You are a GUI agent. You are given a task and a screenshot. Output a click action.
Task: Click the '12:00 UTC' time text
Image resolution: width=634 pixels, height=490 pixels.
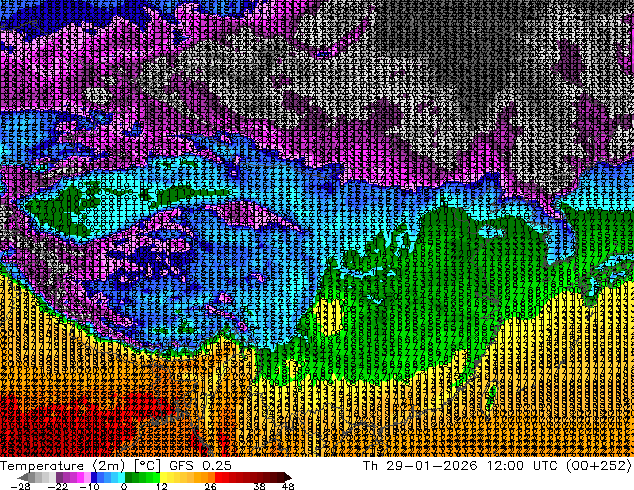[x=522, y=466]
